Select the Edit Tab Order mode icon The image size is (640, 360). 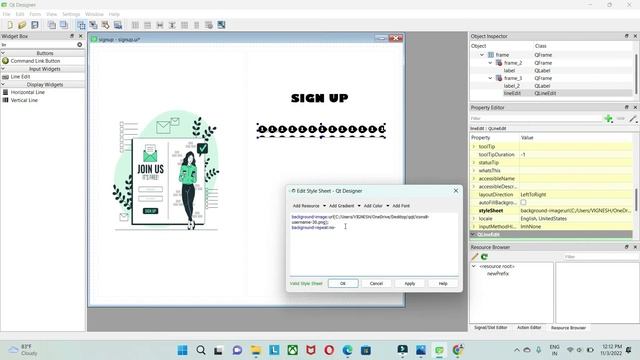click(x=118, y=25)
